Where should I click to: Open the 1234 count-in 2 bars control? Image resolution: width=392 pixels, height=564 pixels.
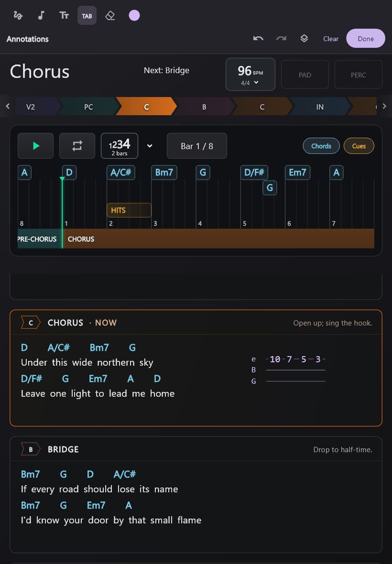(x=120, y=146)
